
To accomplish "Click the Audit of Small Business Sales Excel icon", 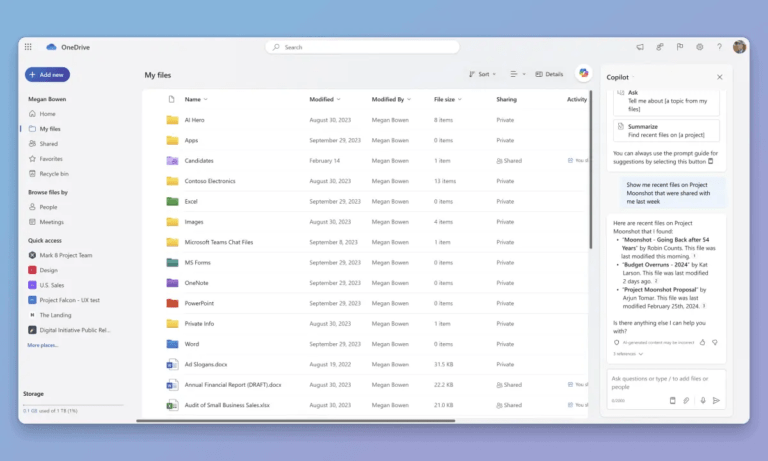I will click(x=172, y=405).
